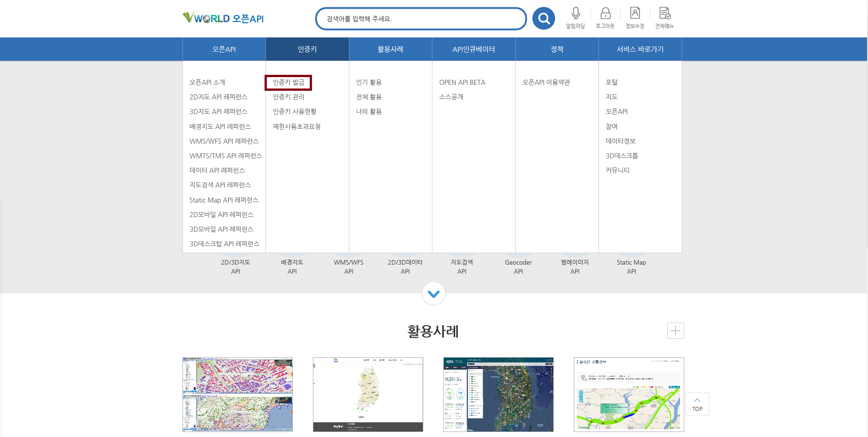Viewport: 868px width, 437px height.
Task: Click the plus icon beside 활용사례
Action: click(x=676, y=331)
